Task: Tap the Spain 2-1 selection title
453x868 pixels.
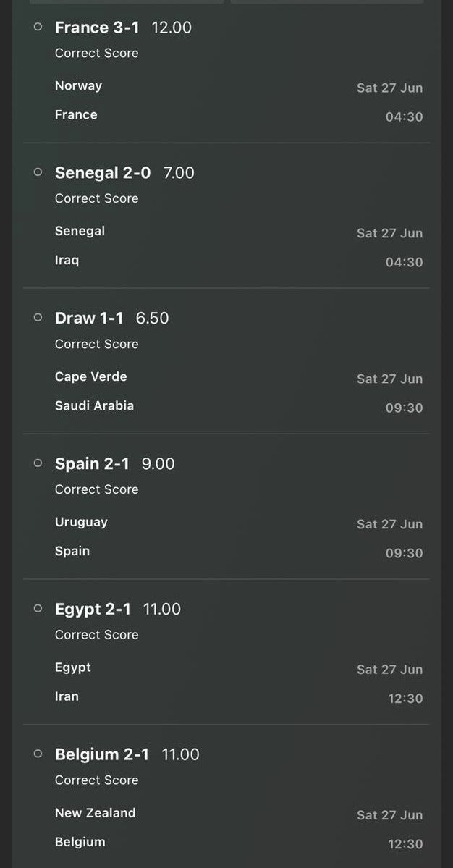Action: click(x=92, y=463)
